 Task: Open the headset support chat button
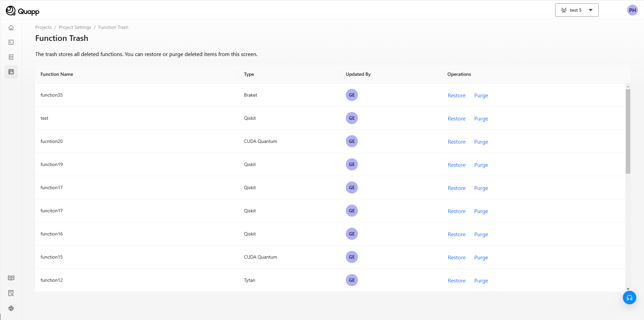point(629,298)
